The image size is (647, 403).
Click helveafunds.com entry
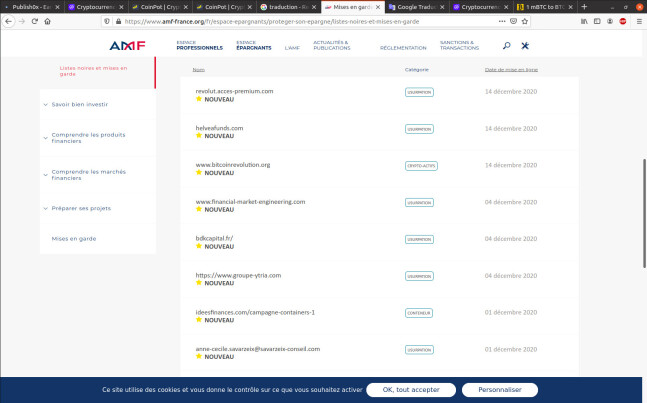pyautogui.click(x=219, y=128)
